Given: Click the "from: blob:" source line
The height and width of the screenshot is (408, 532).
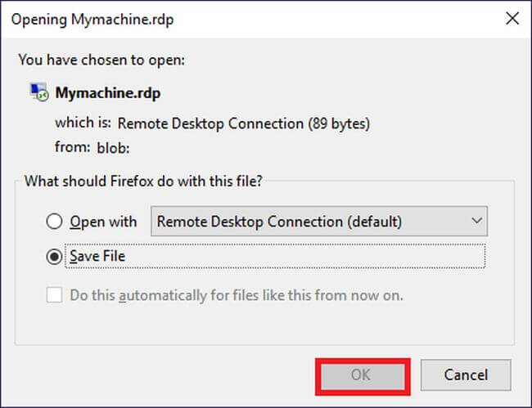Looking at the screenshot, I should tap(92, 148).
